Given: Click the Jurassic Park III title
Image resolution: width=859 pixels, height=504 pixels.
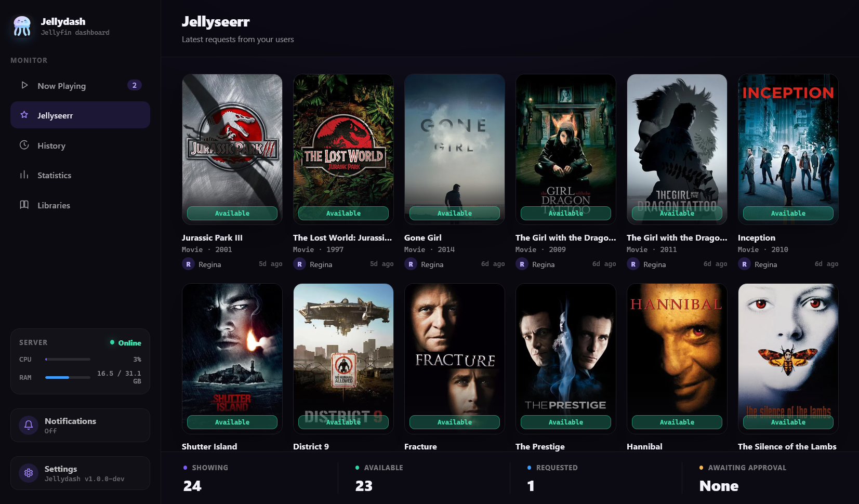Looking at the screenshot, I should (x=212, y=237).
